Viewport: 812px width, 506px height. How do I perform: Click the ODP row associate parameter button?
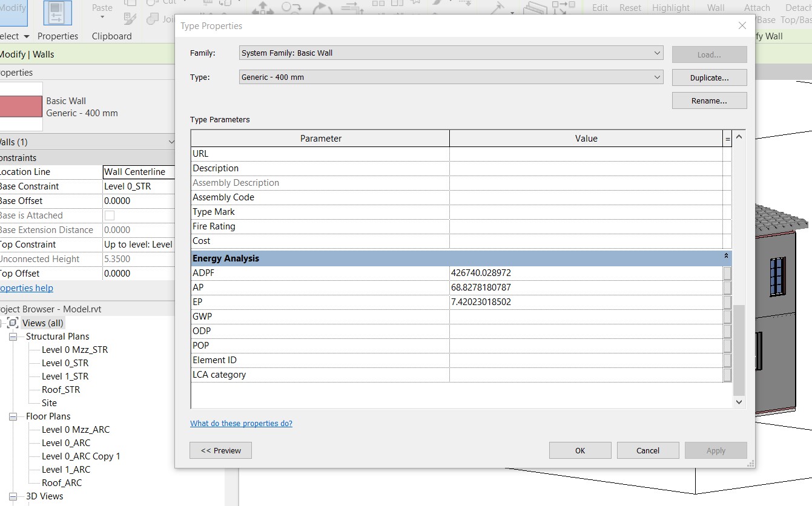point(727,331)
